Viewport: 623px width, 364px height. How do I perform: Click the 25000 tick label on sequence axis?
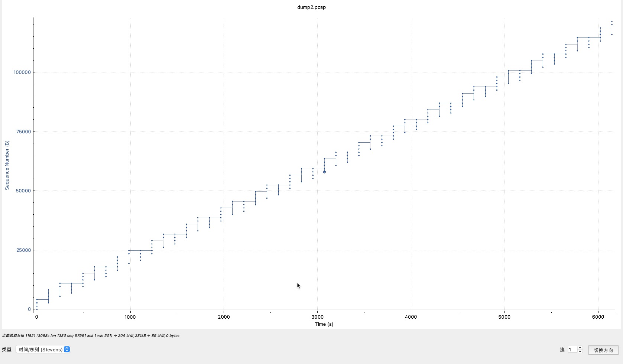point(23,250)
